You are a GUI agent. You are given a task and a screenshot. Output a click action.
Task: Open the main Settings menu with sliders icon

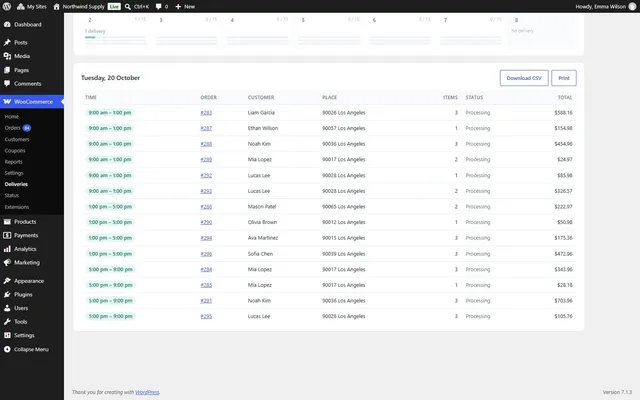coord(32,336)
